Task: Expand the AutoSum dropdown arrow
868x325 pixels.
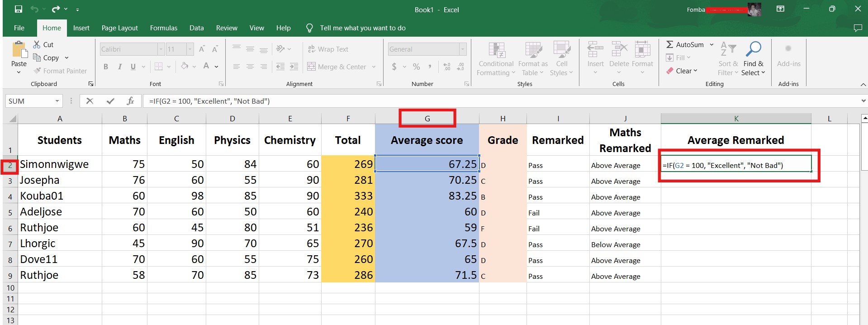Action: (x=711, y=44)
